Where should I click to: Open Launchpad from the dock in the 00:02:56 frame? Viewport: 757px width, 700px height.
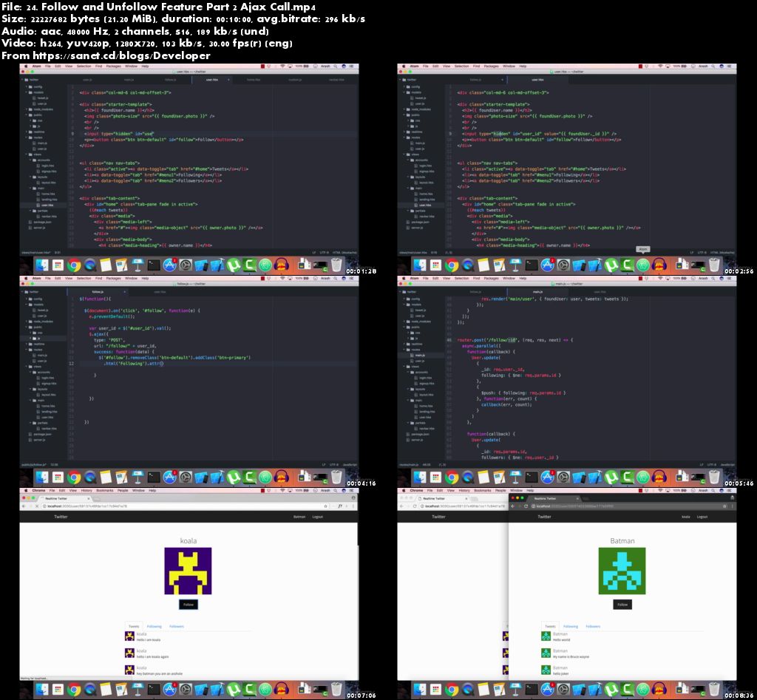tap(436, 265)
